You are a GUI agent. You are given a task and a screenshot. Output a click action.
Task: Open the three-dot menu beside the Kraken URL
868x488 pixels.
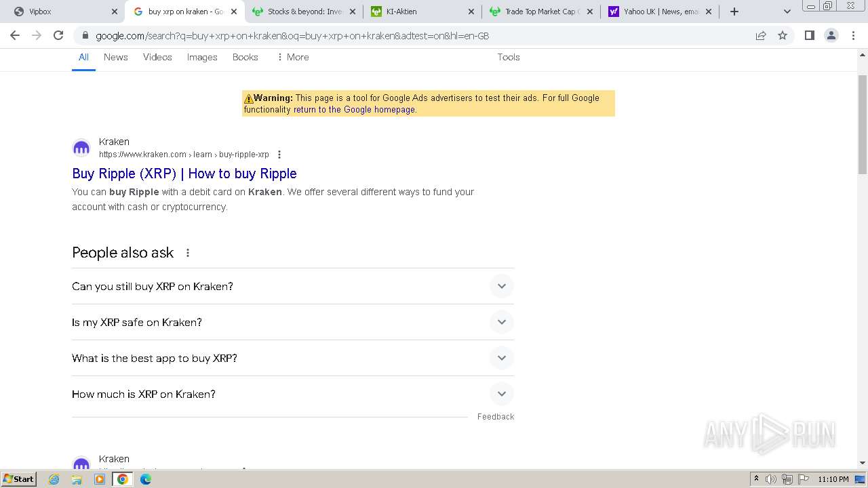click(x=279, y=155)
